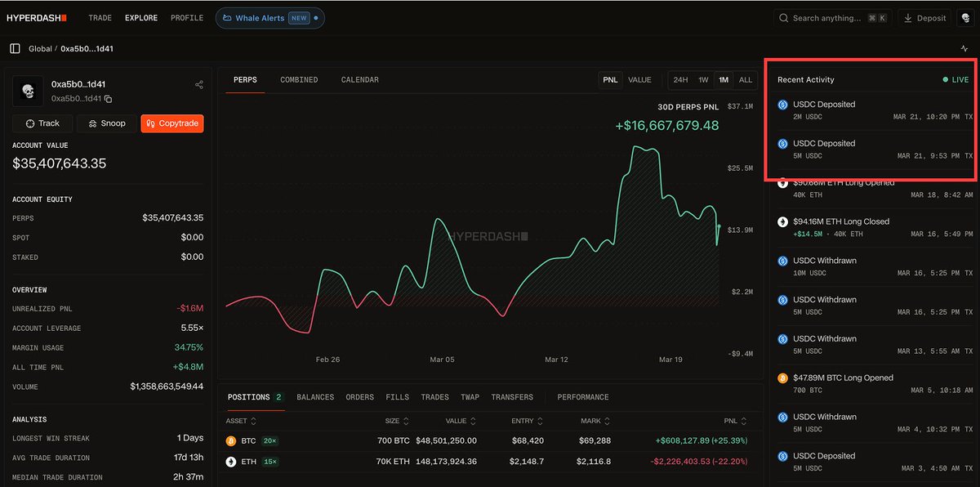The image size is (980, 487).
Task: Share this account via the share icon
Action: [198, 84]
